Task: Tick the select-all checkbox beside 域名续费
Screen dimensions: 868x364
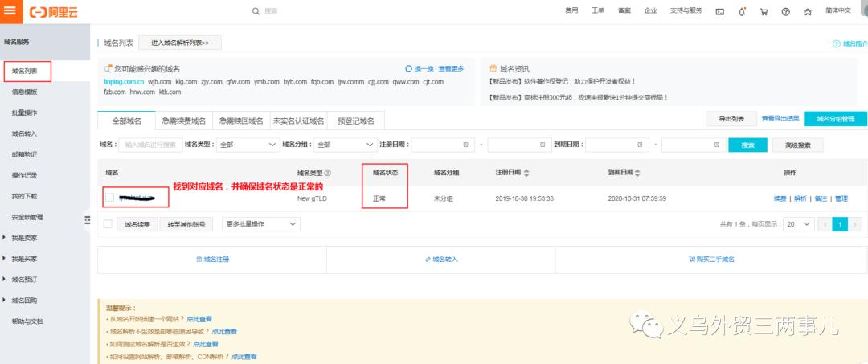Action: pyautogui.click(x=108, y=224)
